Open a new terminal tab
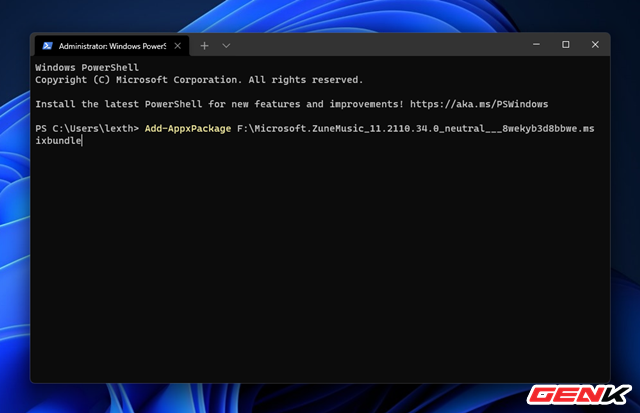 click(x=204, y=46)
